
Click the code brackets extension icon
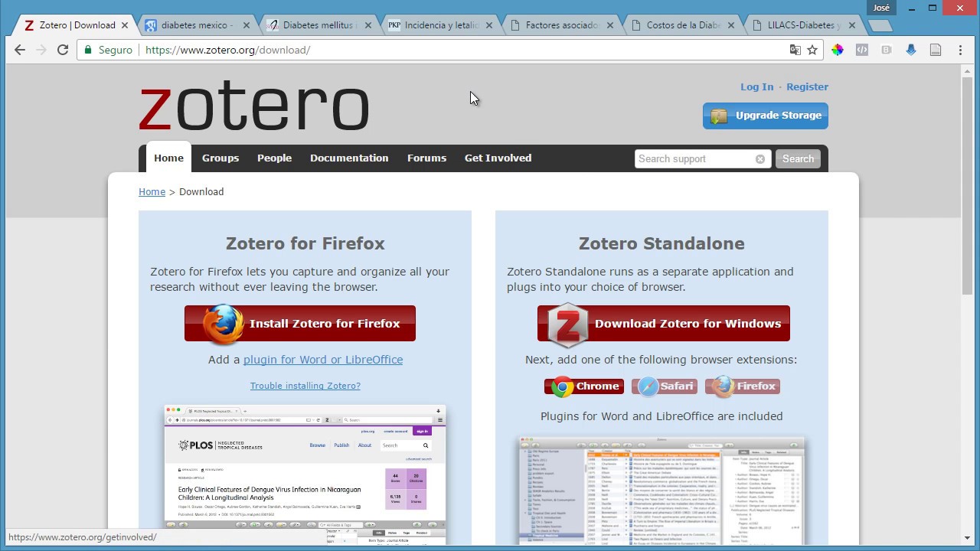[862, 50]
